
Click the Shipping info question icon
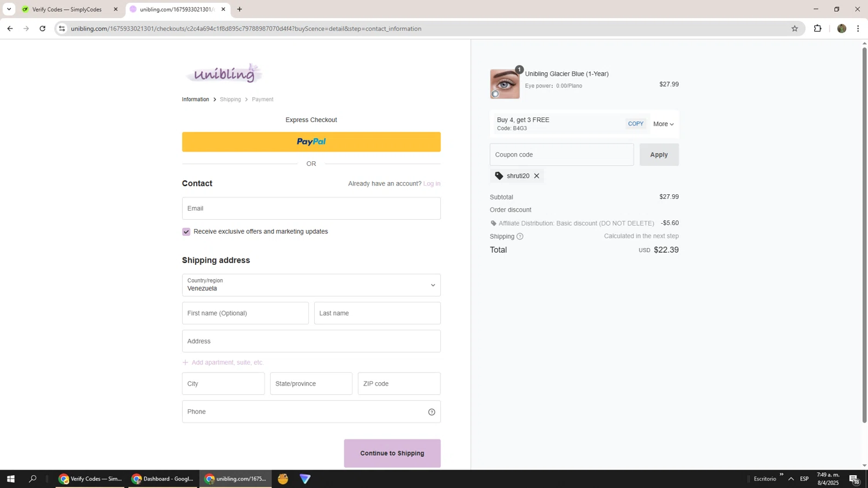click(520, 236)
